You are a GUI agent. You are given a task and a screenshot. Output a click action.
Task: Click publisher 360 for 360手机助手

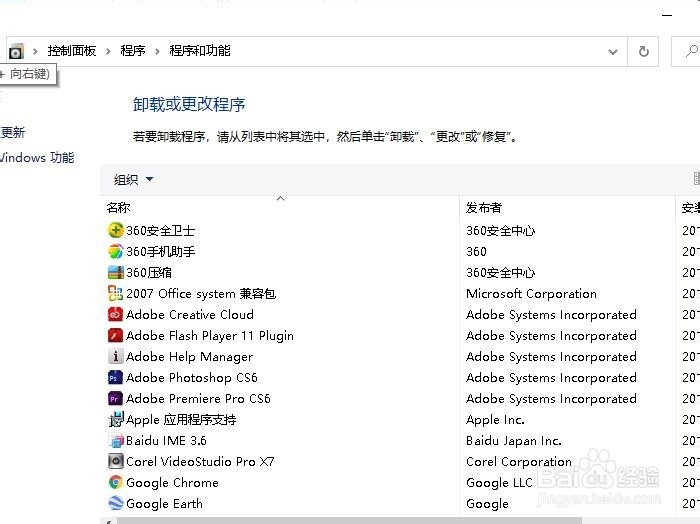click(x=476, y=252)
